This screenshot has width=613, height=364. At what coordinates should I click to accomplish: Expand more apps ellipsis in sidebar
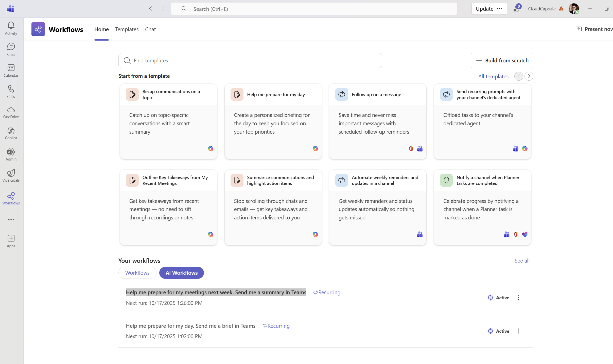coord(11,220)
